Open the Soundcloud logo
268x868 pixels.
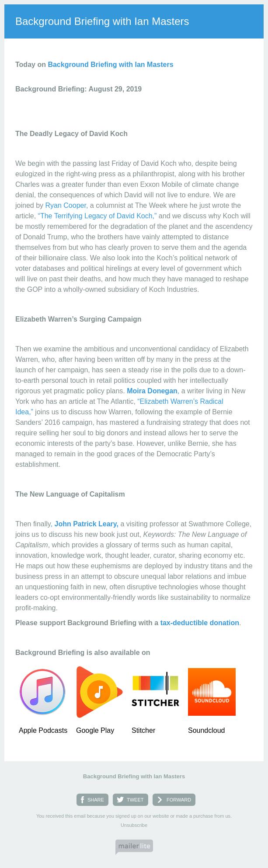point(212,692)
